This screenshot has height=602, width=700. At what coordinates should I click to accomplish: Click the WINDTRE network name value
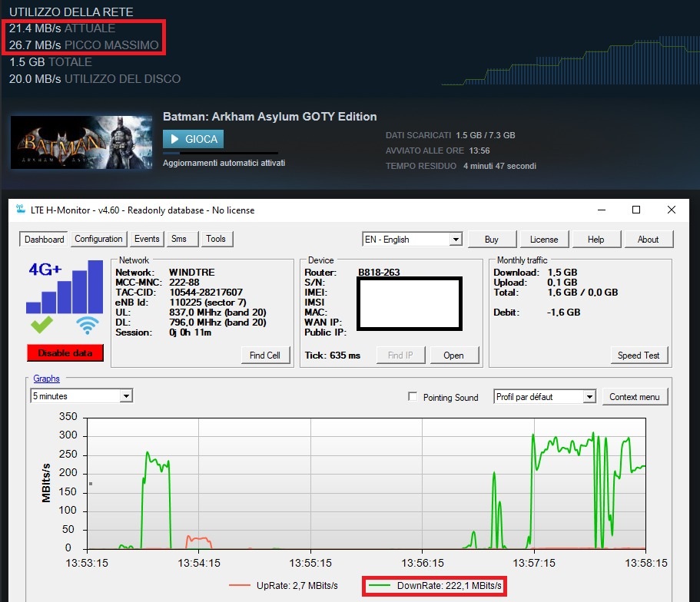pos(192,273)
